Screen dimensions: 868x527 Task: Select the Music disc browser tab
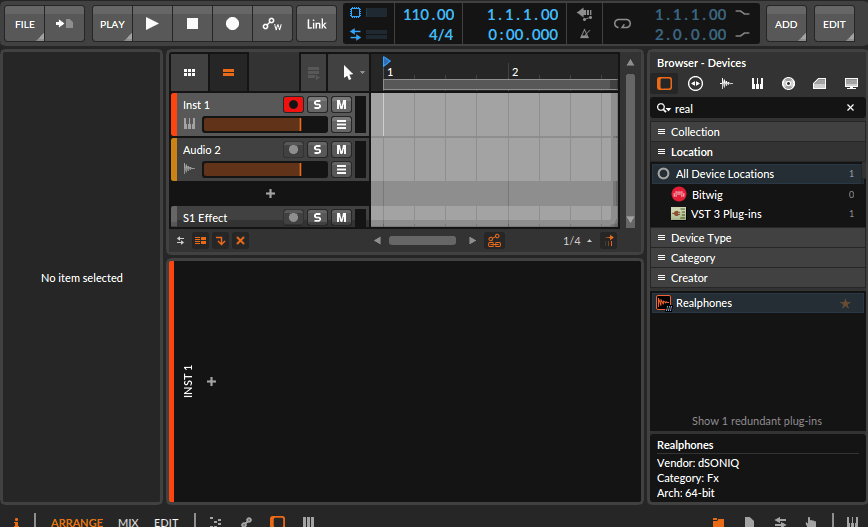coord(788,84)
